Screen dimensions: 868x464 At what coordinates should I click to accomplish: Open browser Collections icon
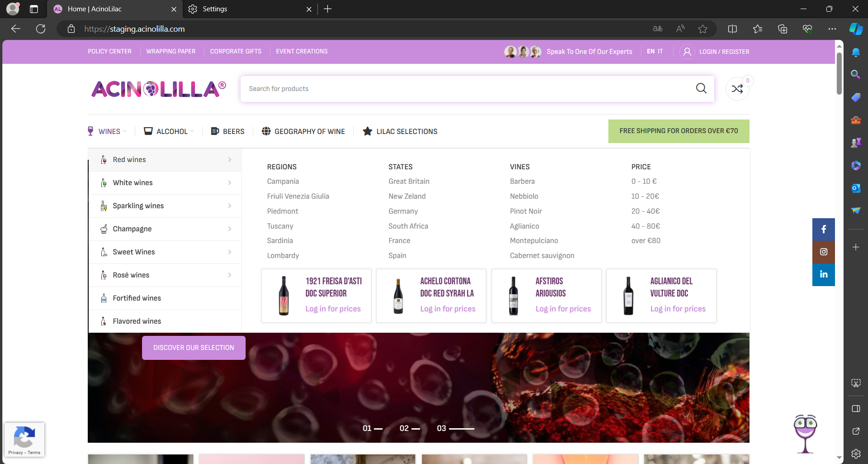[783, 29]
